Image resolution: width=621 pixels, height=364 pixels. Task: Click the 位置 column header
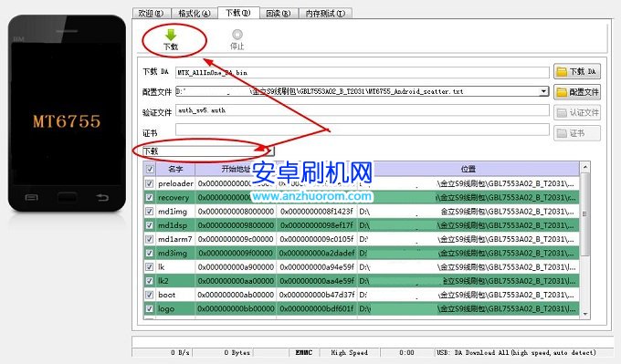coord(468,169)
